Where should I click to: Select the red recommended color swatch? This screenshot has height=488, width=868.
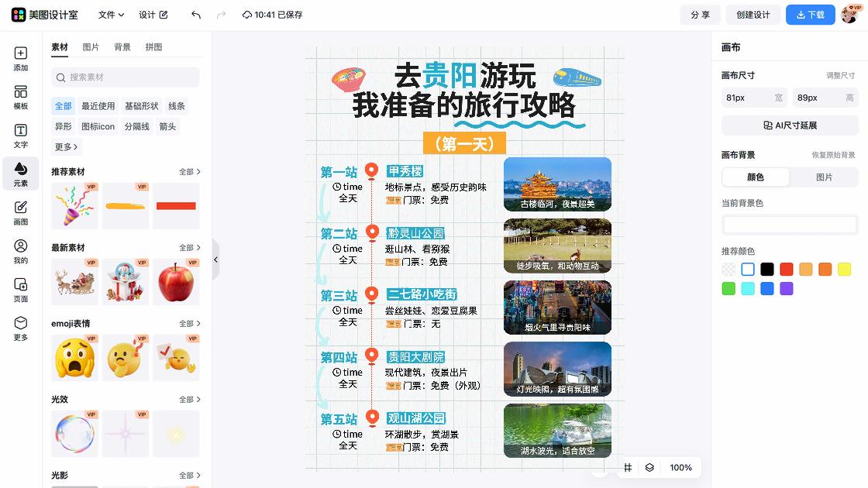[x=787, y=269]
